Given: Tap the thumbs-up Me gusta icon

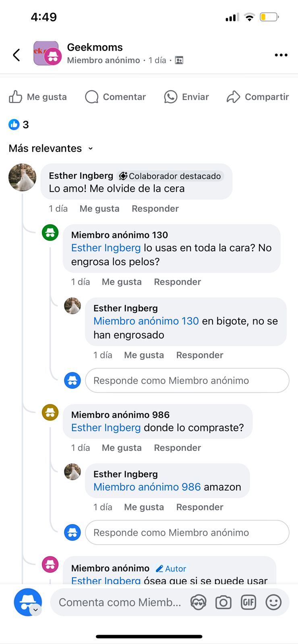Looking at the screenshot, I should pyautogui.click(x=16, y=97).
